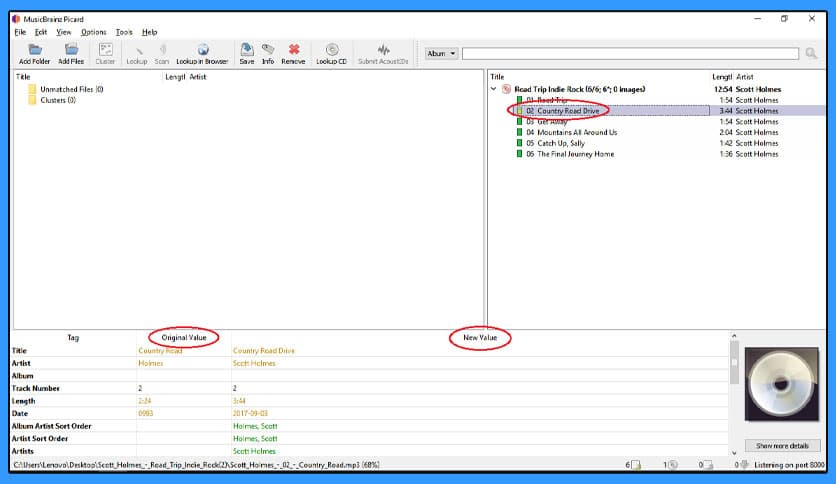The height and width of the screenshot is (484, 836).
Task: Click metadata scrollbar down arrow
Action: click(734, 453)
